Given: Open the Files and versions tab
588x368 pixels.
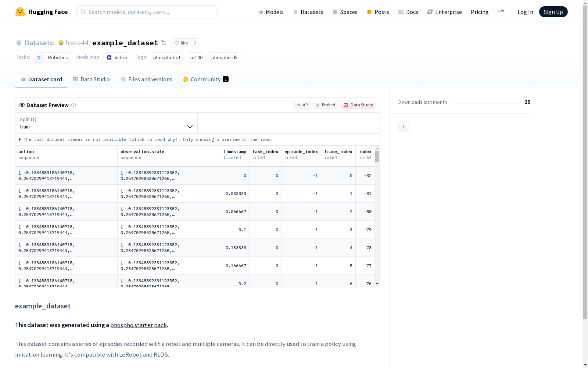Looking at the screenshot, I should pyautogui.click(x=146, y=79).
